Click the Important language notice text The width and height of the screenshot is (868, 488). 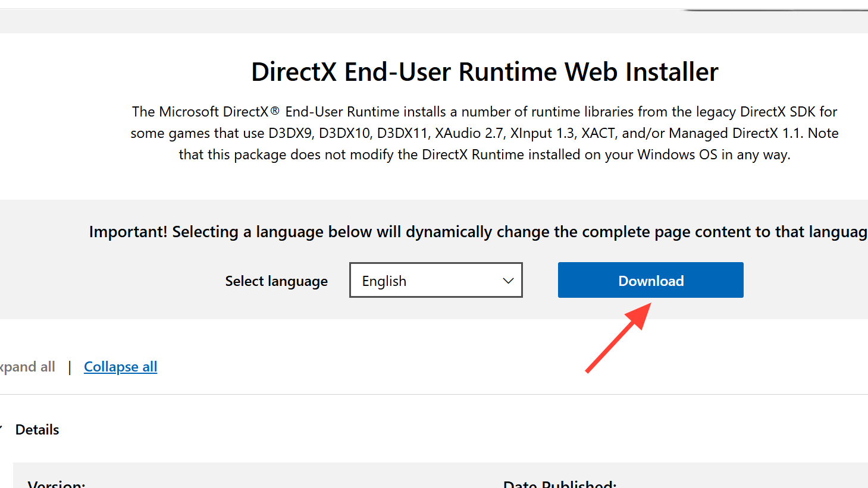pyautogui.click(x=477, y=232)
